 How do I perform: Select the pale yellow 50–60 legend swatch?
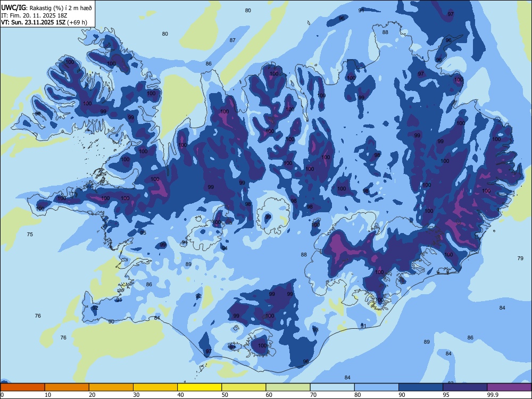tap(244, 387)
